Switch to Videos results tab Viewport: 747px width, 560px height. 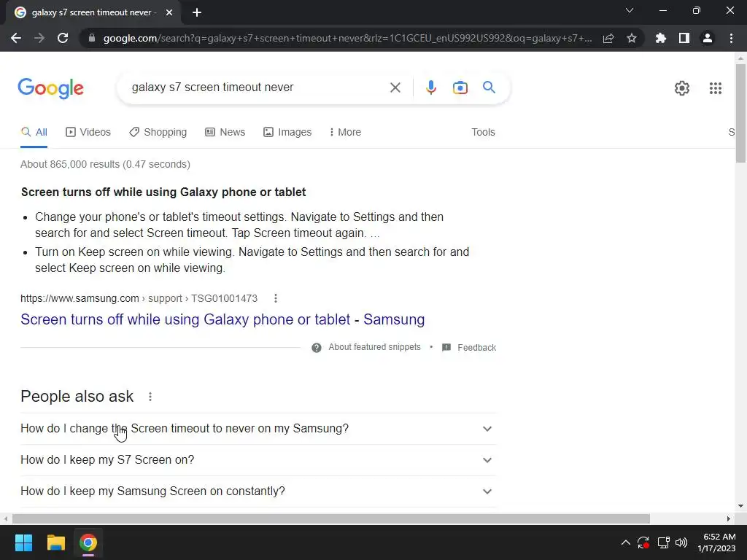(88, 133)
